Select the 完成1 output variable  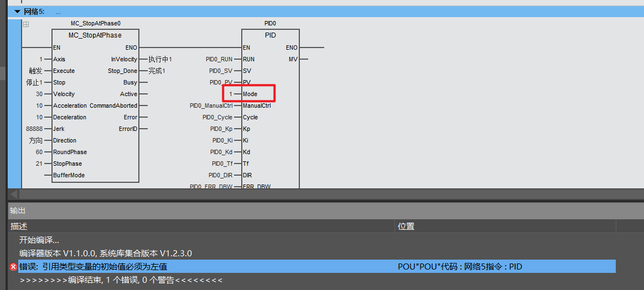(x=157, y=71)
